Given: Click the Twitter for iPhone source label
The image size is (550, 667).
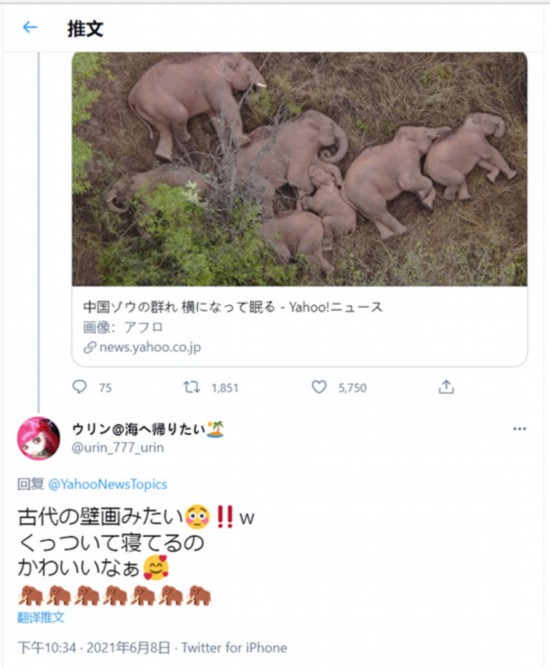Looking at the screenshot, I should click(x=234, y=647).
